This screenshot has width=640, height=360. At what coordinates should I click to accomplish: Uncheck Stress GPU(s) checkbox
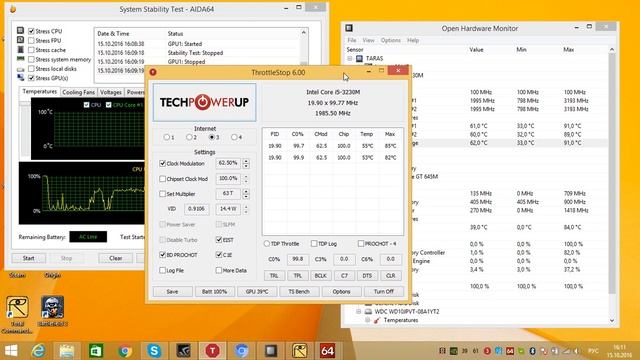[31, 78]
